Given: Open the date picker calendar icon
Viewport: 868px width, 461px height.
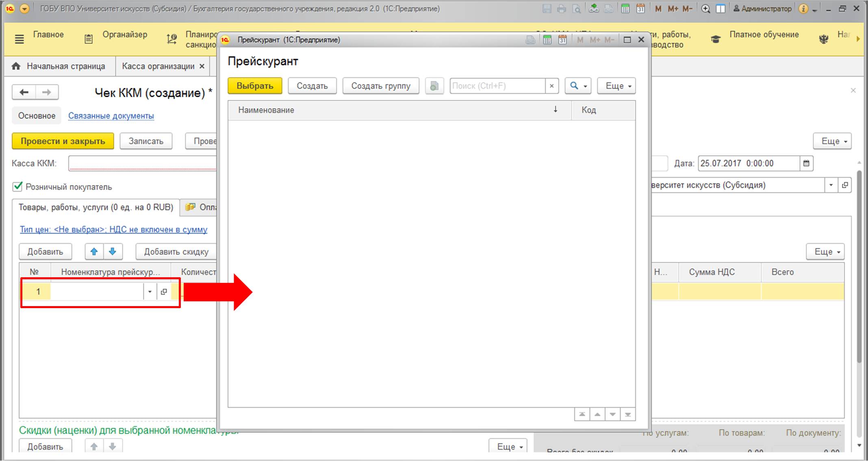Looking at the screenshot, I should (806, 163).
